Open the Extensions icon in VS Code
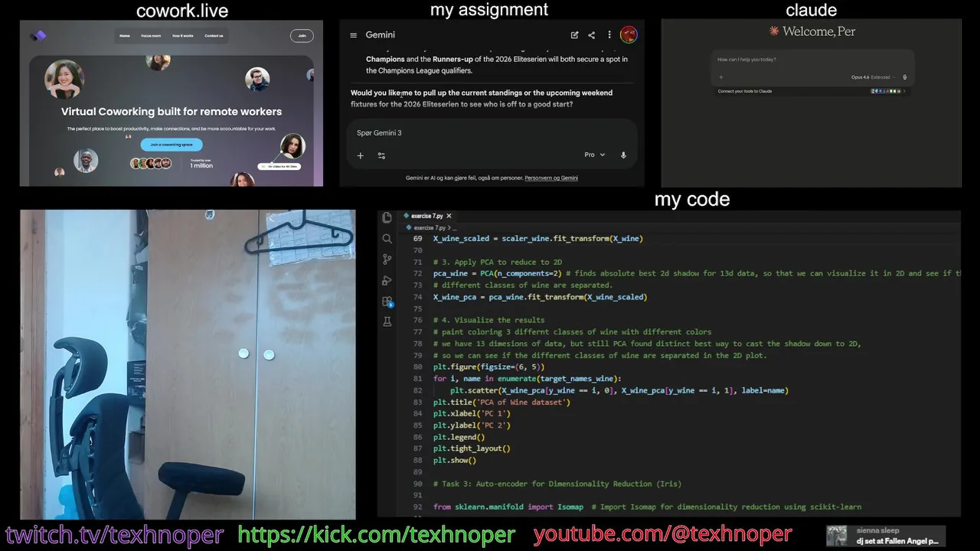This screenshot has height=551, width=980. 387,302
